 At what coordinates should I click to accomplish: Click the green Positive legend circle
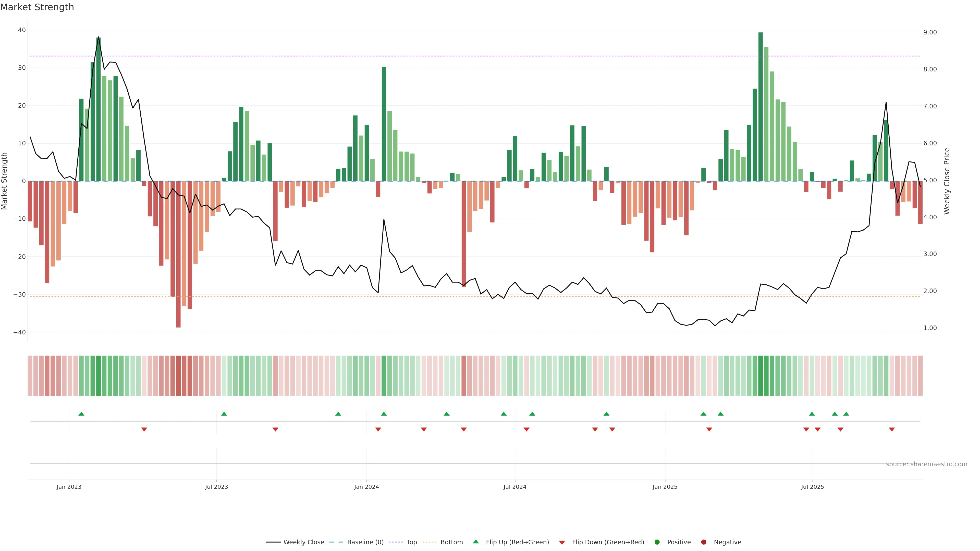(x=657, y=542)
